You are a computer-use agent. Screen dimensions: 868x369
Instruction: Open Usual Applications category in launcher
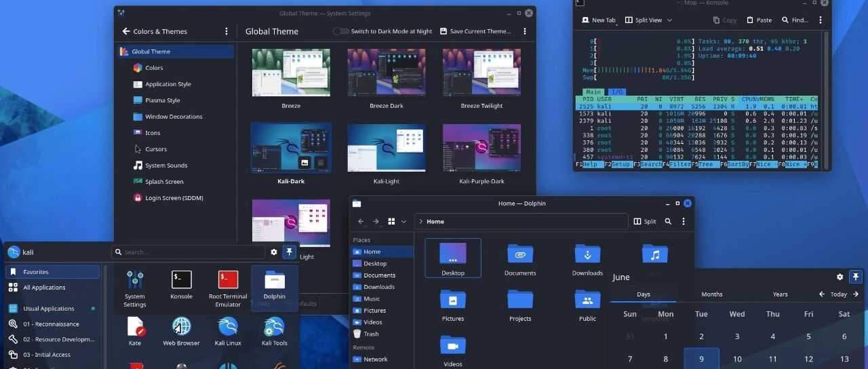point(52,309)
